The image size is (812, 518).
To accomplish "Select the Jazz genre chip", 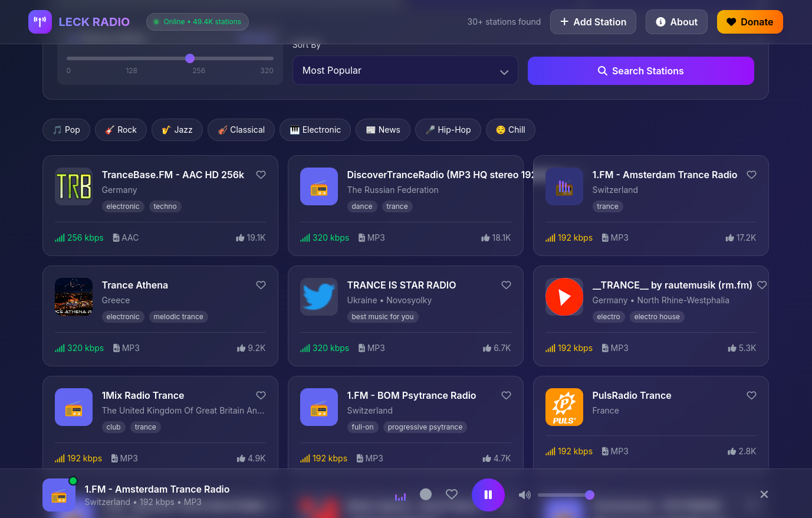I will coord(177,130).
